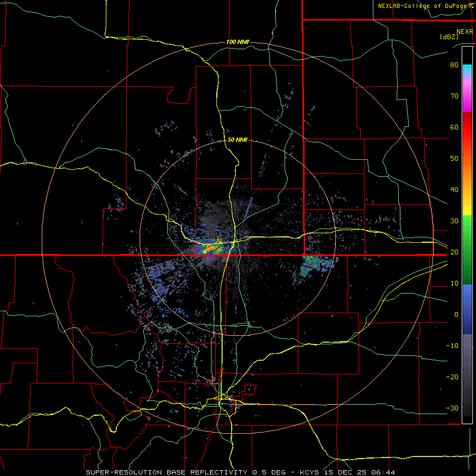Click the green band of the color bar
This screenshot has height=476, width=476.
coord(467,250)
